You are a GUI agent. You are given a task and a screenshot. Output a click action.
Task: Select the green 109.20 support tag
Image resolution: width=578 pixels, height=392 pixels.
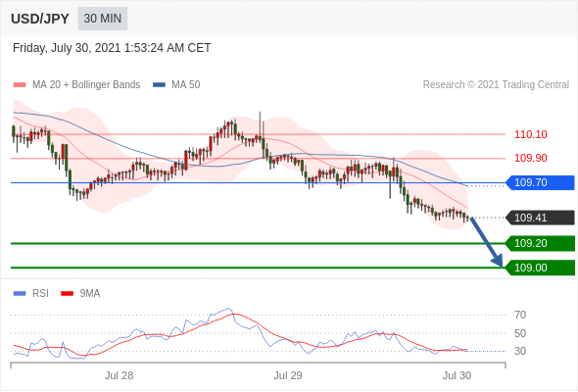540,243
